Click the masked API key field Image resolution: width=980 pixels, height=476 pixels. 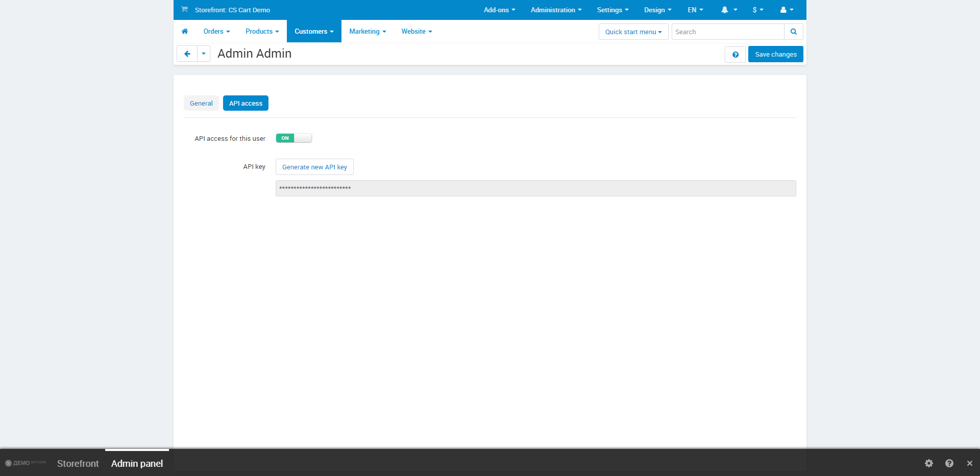[x=535, y=188]
